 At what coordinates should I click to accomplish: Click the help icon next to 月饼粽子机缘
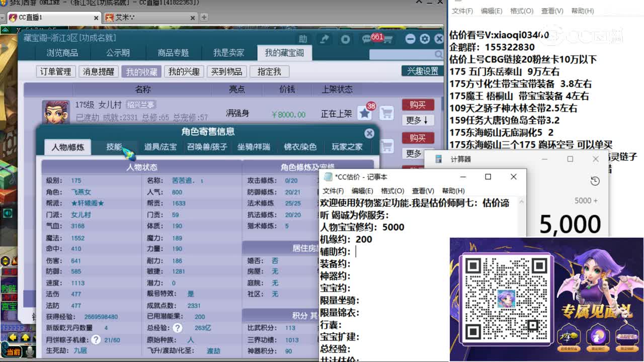pos(96,340)
